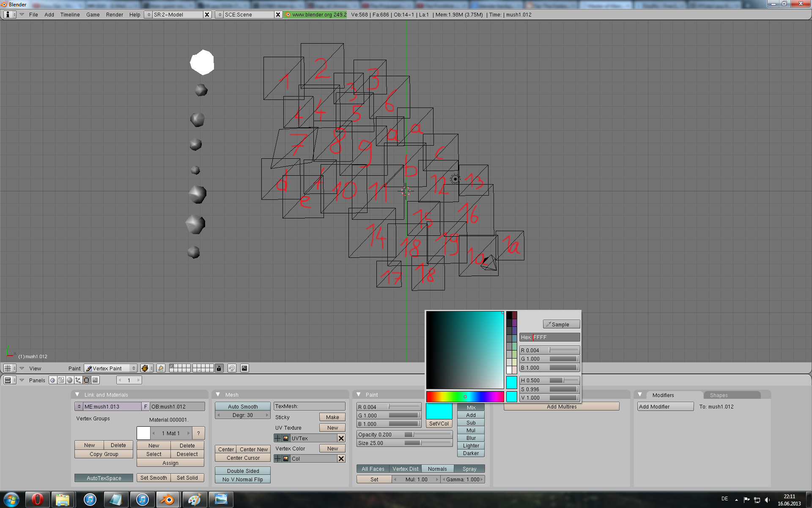Toggle the Double Sided option
Screen dimensions: 812x508
(243, 471)
